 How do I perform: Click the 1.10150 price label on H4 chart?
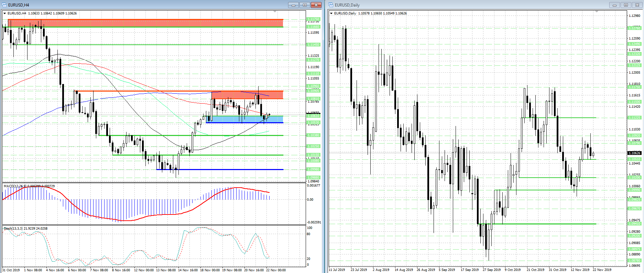(x=313, y=155)
